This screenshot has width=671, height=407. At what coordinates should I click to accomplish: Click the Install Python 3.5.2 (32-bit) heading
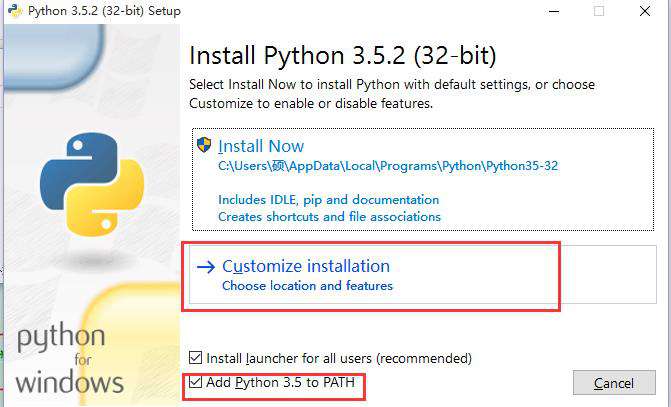(343, 56)
